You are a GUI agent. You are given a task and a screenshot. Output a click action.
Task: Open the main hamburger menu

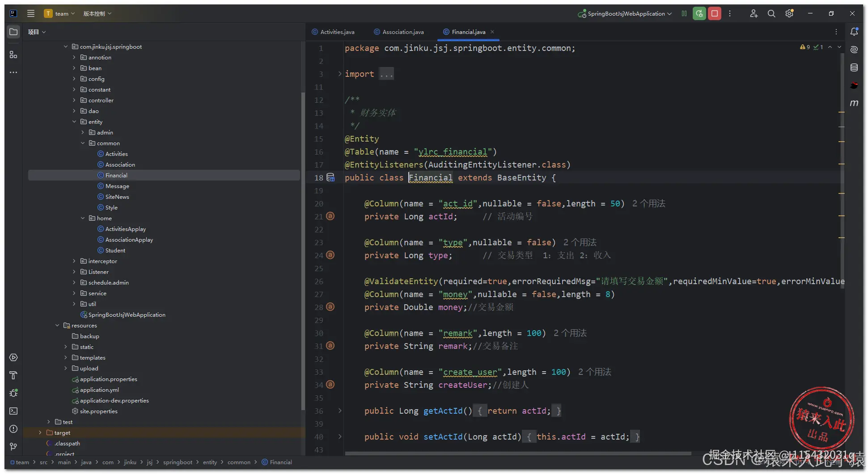pyautogui.click(x=31, y=13)
